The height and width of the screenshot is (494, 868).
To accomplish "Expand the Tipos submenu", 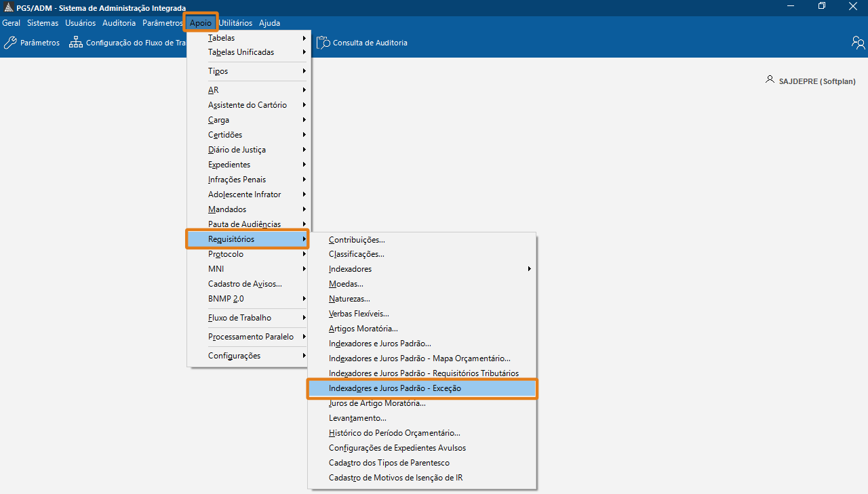I will coord(249,71).
